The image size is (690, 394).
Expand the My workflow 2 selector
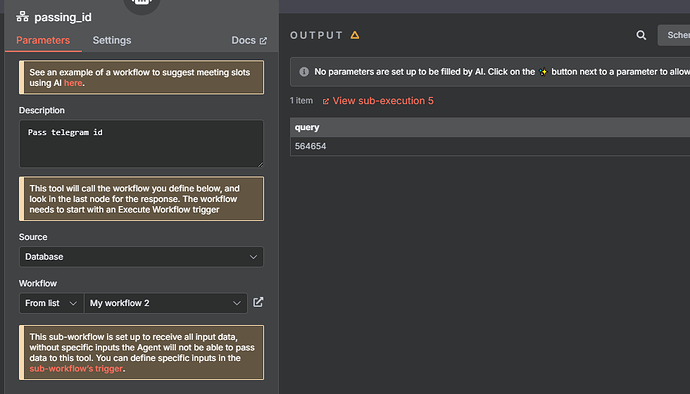click(165, 303)
